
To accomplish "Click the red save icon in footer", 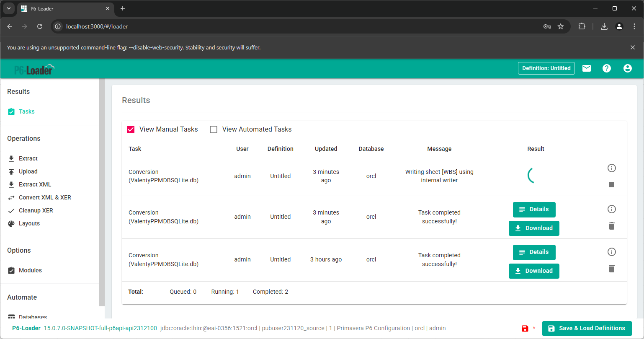I will pos(525,329).
